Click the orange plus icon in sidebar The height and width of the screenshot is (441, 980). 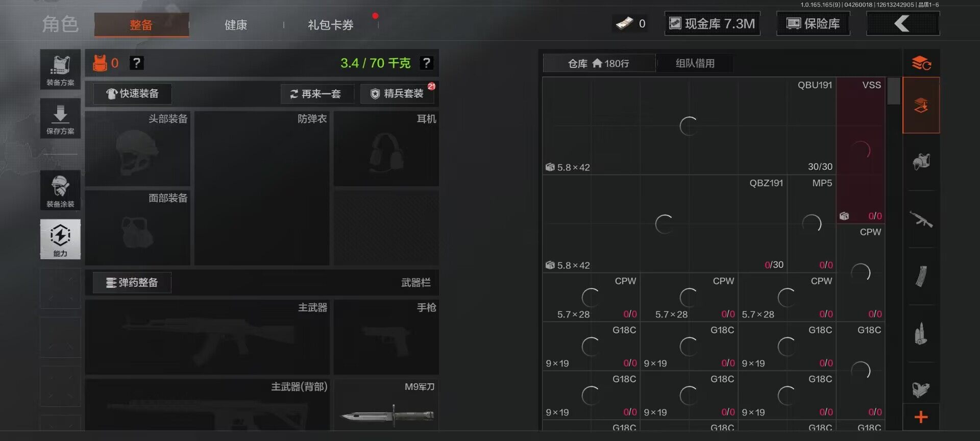pyautogui.click(x=921, y=417)
